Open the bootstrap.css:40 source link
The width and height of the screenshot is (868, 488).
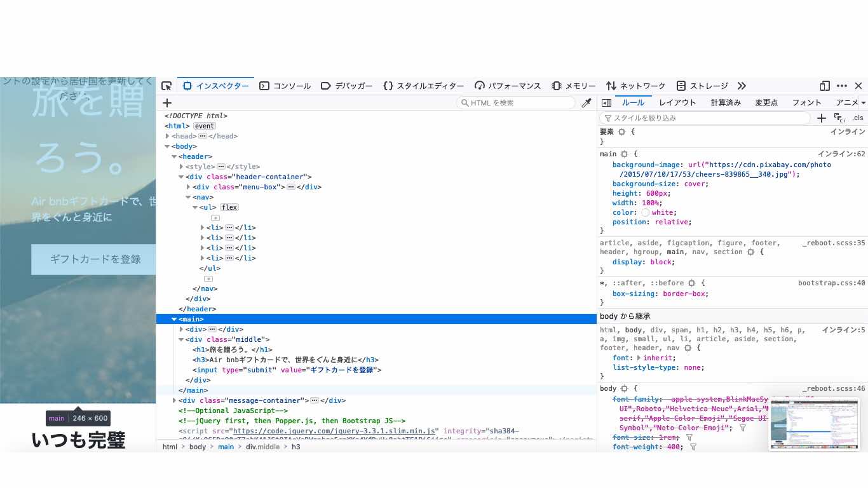[x=832, y=283]
